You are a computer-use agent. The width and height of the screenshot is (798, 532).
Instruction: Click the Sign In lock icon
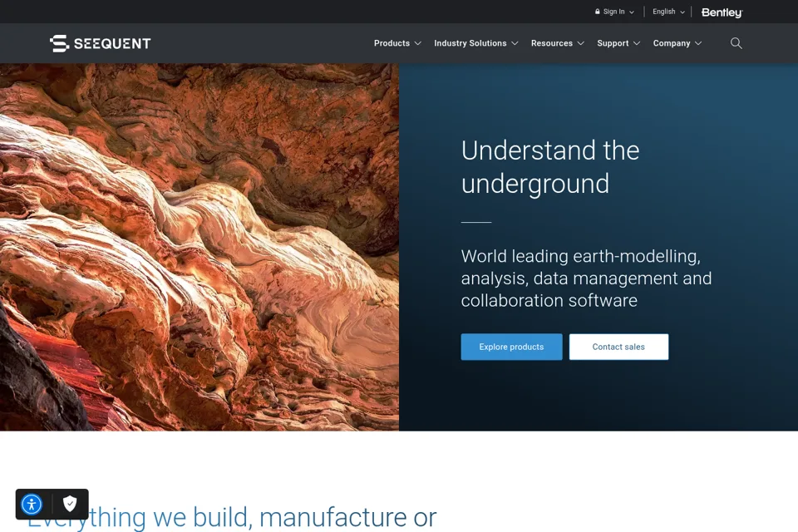pos(598,11)
